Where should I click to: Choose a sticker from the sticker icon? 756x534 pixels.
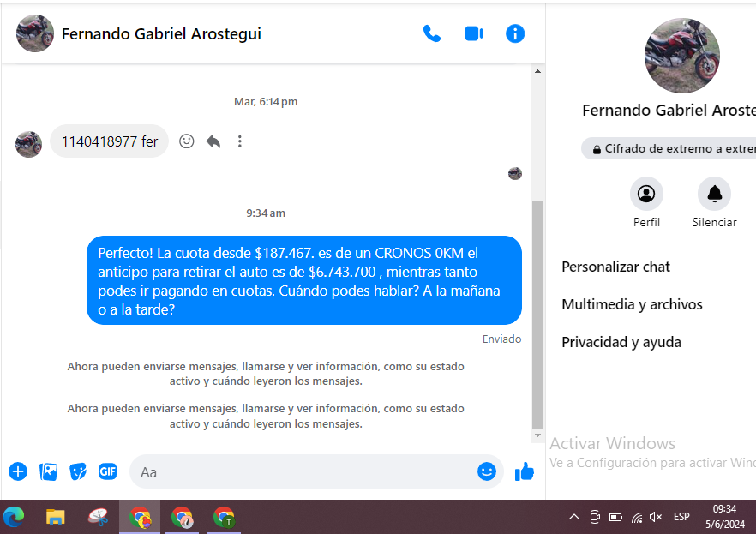click(78, 471)
